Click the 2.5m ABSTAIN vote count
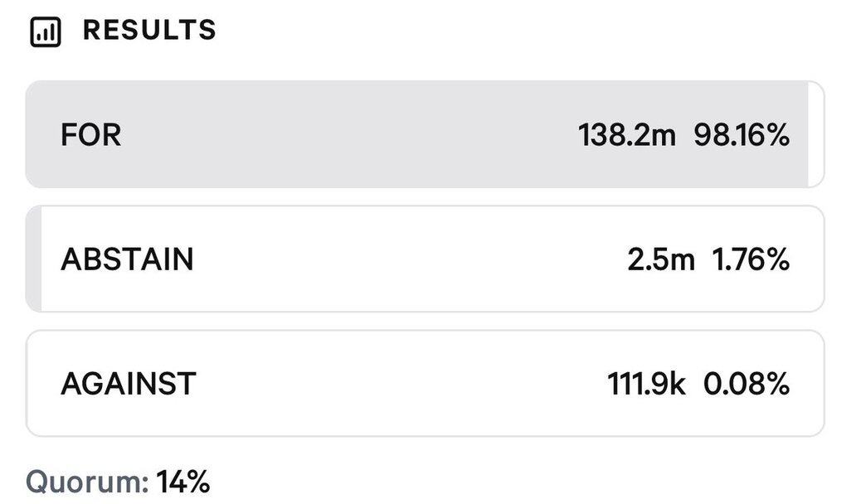Viewport: 856px width, 504px height. [x=660, y=259]
